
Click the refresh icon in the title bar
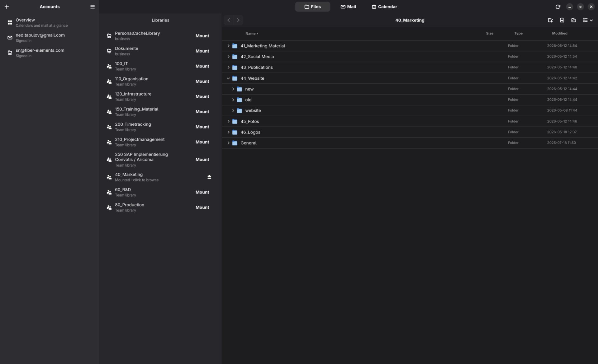pos(558,7)
